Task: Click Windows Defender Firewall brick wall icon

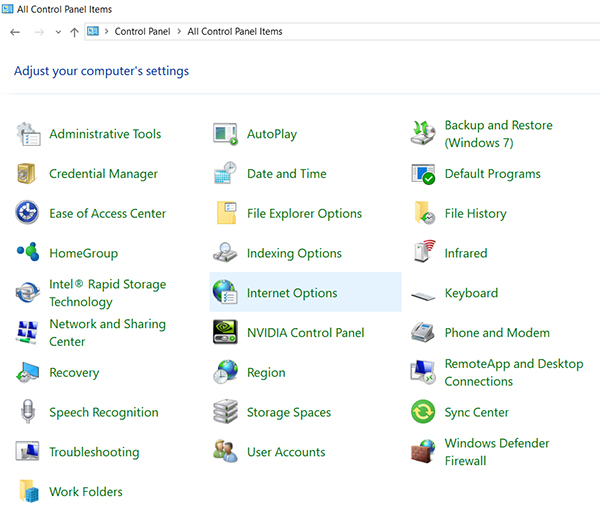Action: tap(423, 451)
